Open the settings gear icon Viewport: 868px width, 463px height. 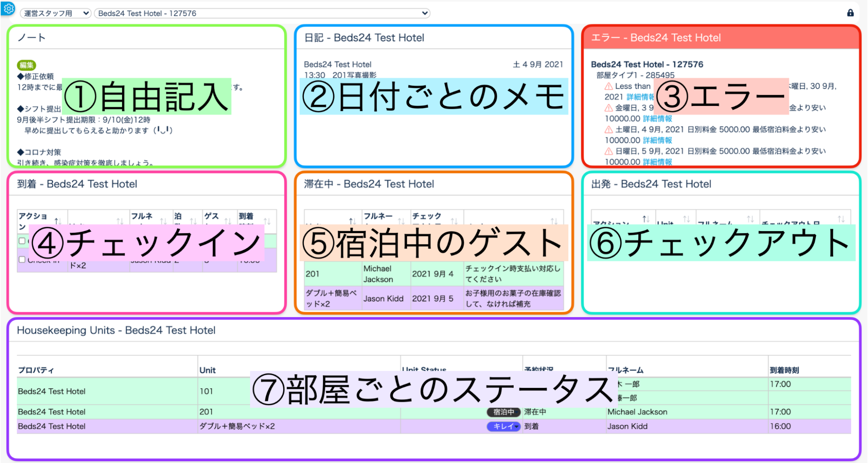pyautogui.click(x=9, y=9)
